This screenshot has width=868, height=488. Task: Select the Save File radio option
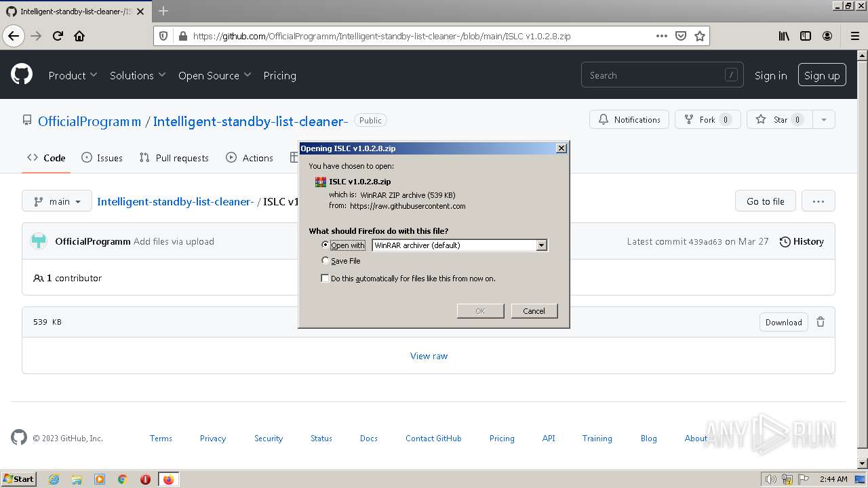tap(325, 260)
